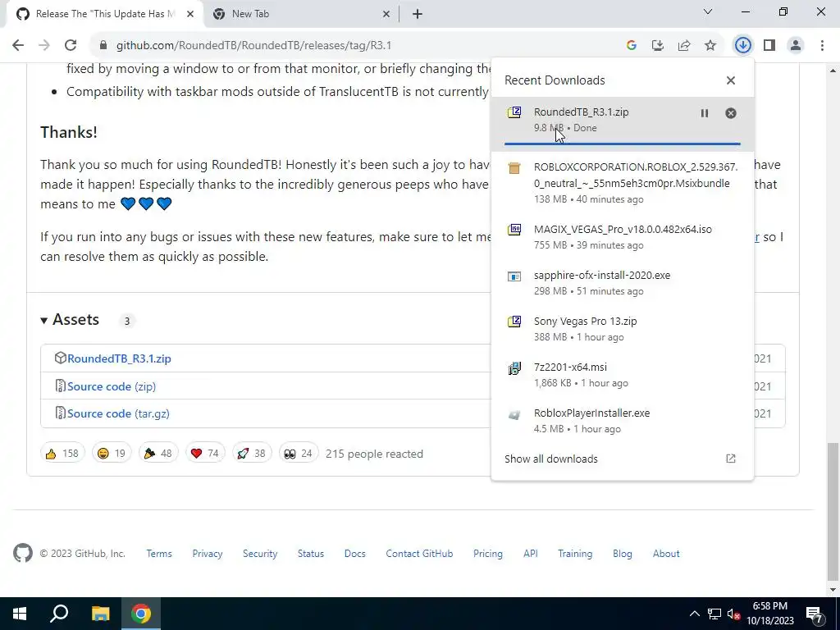Bookmark this tab with the star
The image size is (840, 630).
coord(710,46)
